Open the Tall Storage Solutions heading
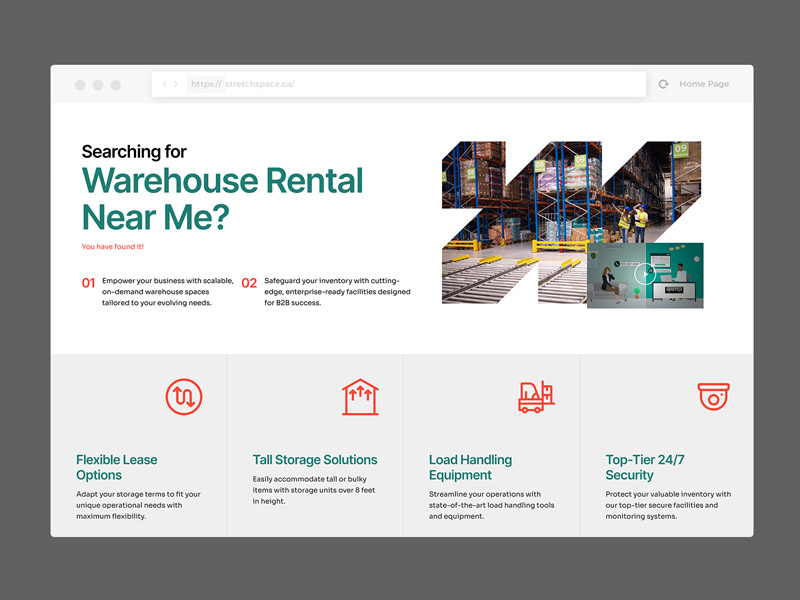The image size is (800, 600). tap(315, 460)
